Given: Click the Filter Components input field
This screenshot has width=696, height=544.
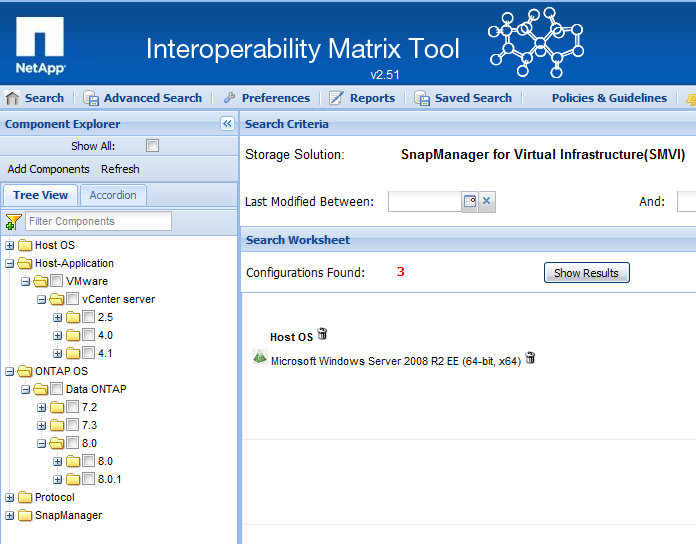Looking at the screenshot, I should 98,221.
